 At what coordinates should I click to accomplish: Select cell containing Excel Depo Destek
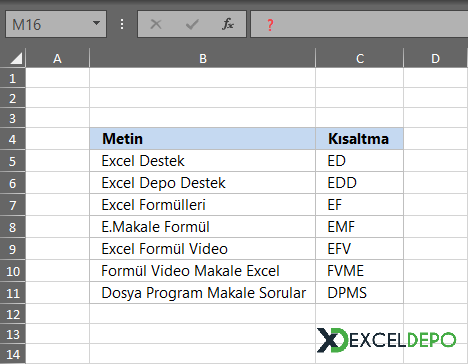tap(203, 183)
